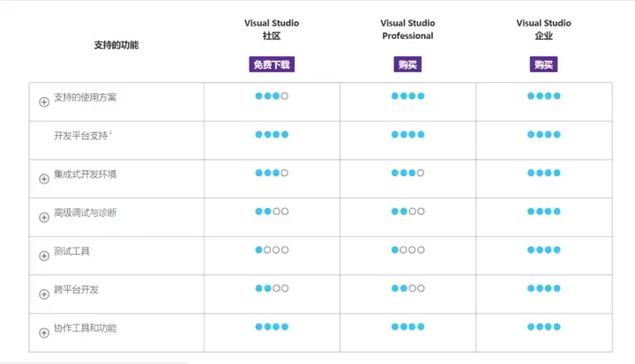The height and width of the screenshot is (364, 635).
Task: Click the 支持的使用方案 label text
Action: click(85, 97)
